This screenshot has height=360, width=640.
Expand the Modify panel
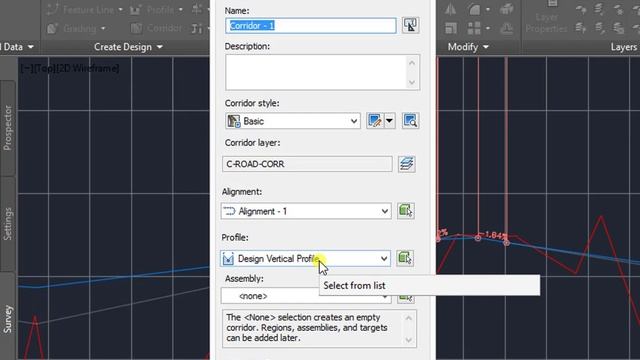click(x=468, y=47)
